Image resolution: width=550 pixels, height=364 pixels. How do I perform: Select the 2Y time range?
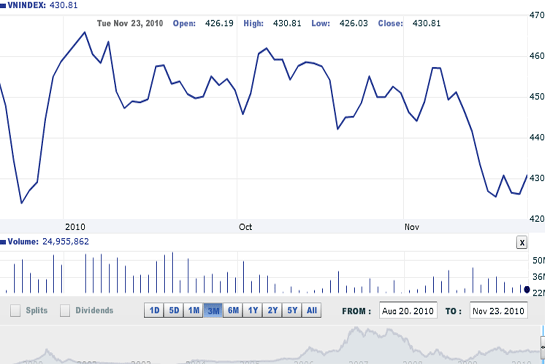coord(272,310)
